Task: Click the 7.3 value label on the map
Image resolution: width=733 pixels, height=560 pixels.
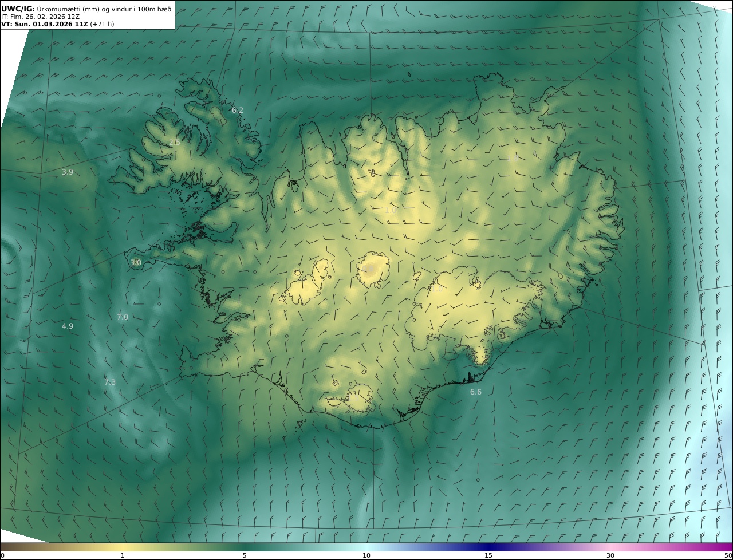Action: (110, 382)
